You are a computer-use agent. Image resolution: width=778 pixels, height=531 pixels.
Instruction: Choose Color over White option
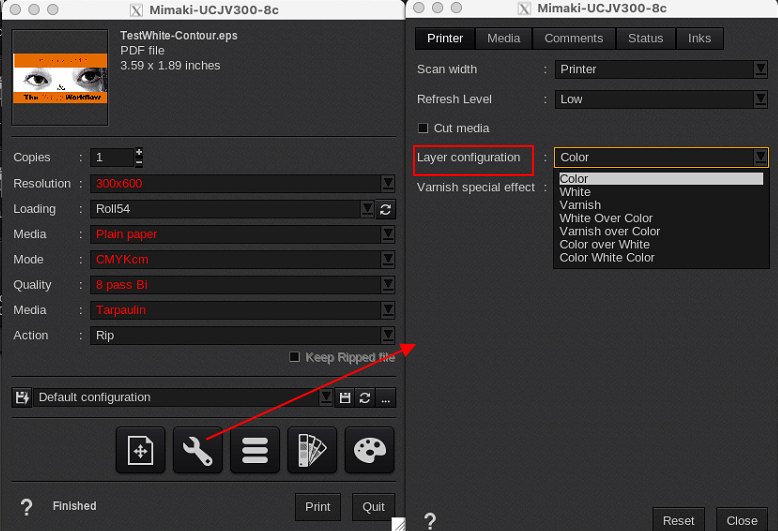[661, 245]
